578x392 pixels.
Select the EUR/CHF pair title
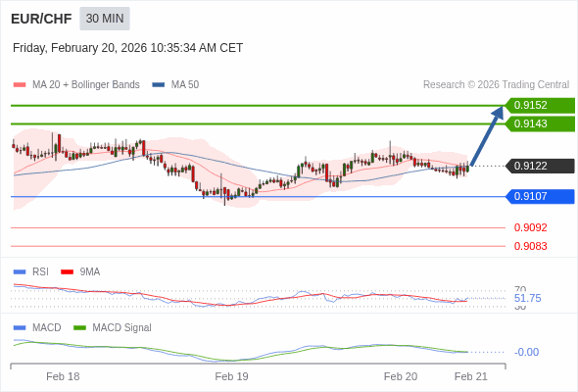[x=41, y=19]
